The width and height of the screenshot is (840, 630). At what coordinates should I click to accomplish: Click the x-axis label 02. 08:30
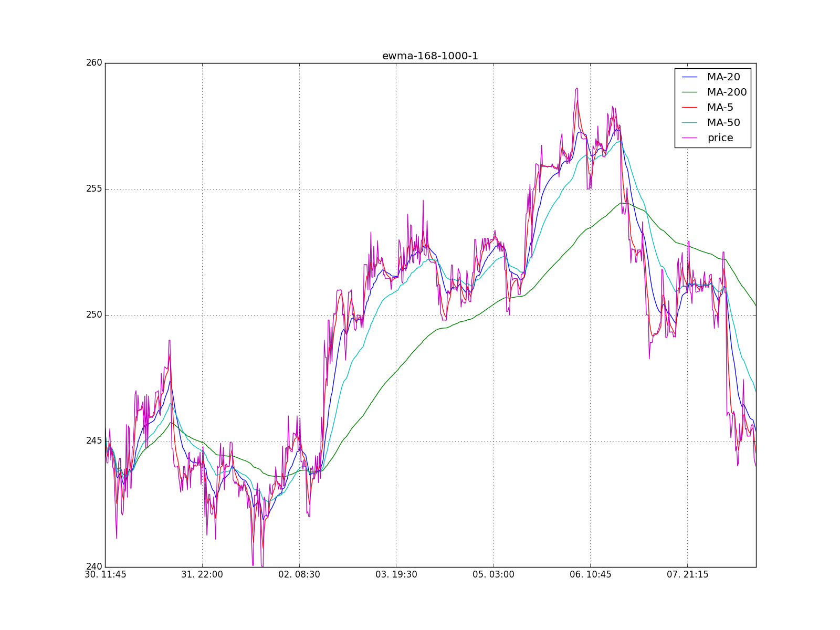pyautogui.click(x=299, y=575)
